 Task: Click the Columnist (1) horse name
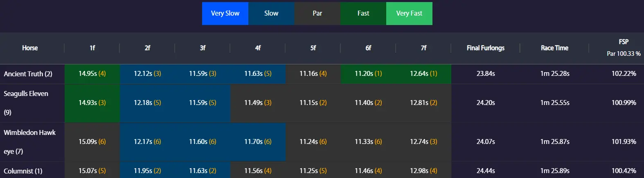point(23,171)
